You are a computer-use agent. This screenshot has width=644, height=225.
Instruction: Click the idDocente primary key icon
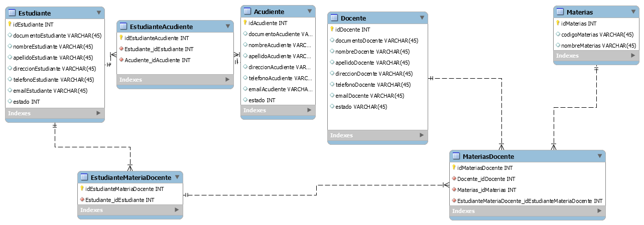click(332, 30)
